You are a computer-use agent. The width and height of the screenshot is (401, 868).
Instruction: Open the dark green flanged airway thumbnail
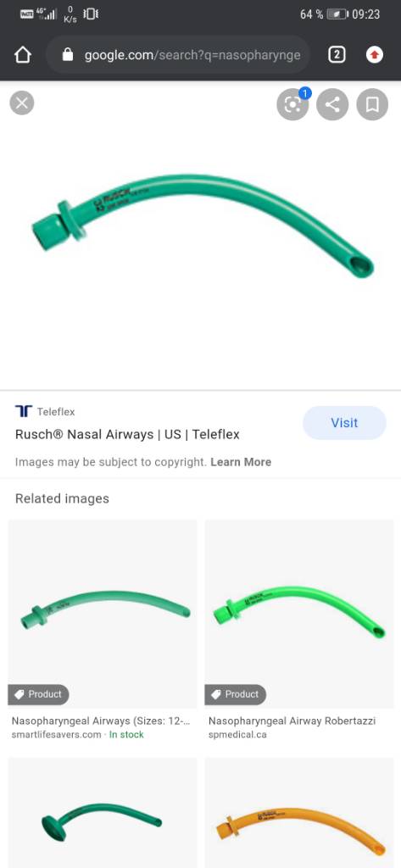(103, 813)
